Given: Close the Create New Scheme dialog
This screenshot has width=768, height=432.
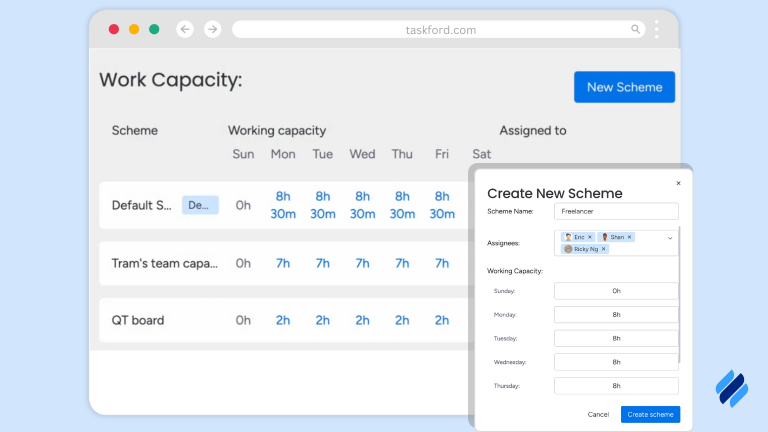Looking at the screenshot, I should tap(678, 183).
